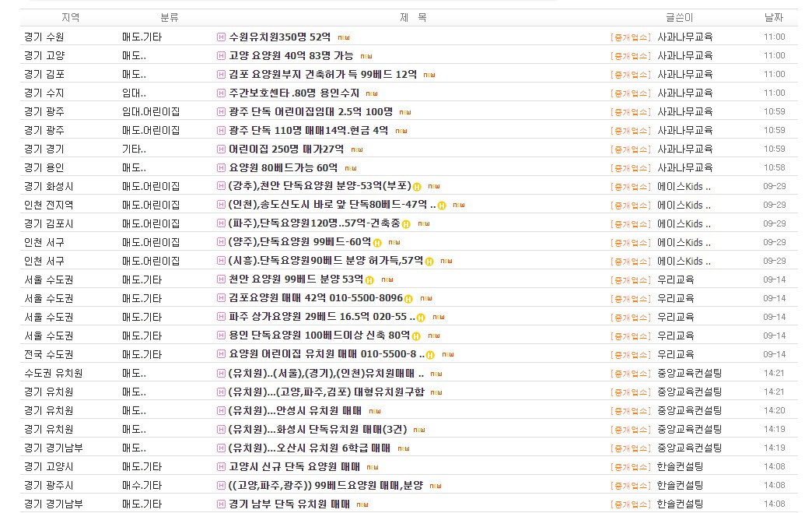
Task: Open post ((고양,파주,광주)) 99베드요양원 매매,분양
Action: (326, 485)
